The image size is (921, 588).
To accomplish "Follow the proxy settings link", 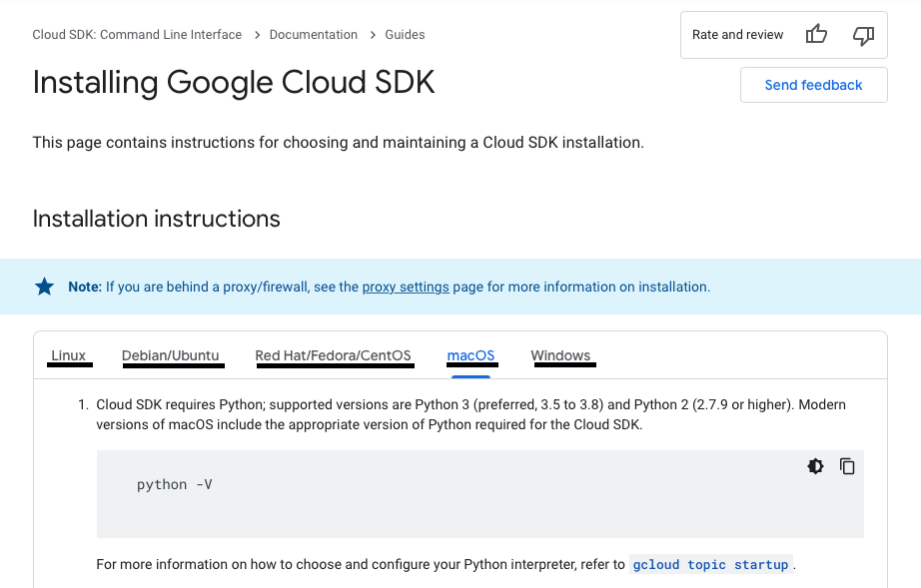I will click(406, 287).
